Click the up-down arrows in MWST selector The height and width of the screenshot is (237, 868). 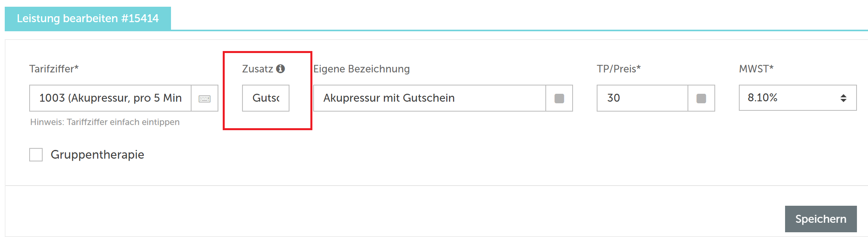click(x=843, y=98)
